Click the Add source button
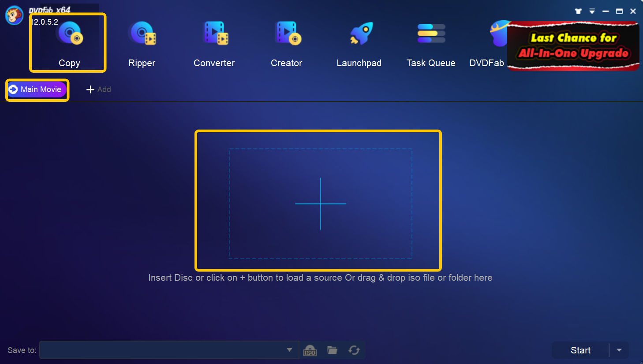This screenshot has height=364, width=643. coord(98,89)
